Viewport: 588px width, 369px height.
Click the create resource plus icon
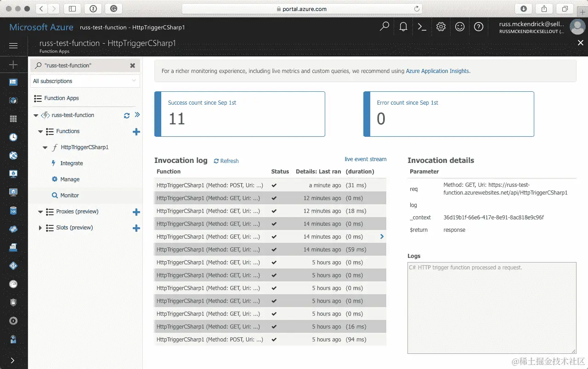point(13,65)
